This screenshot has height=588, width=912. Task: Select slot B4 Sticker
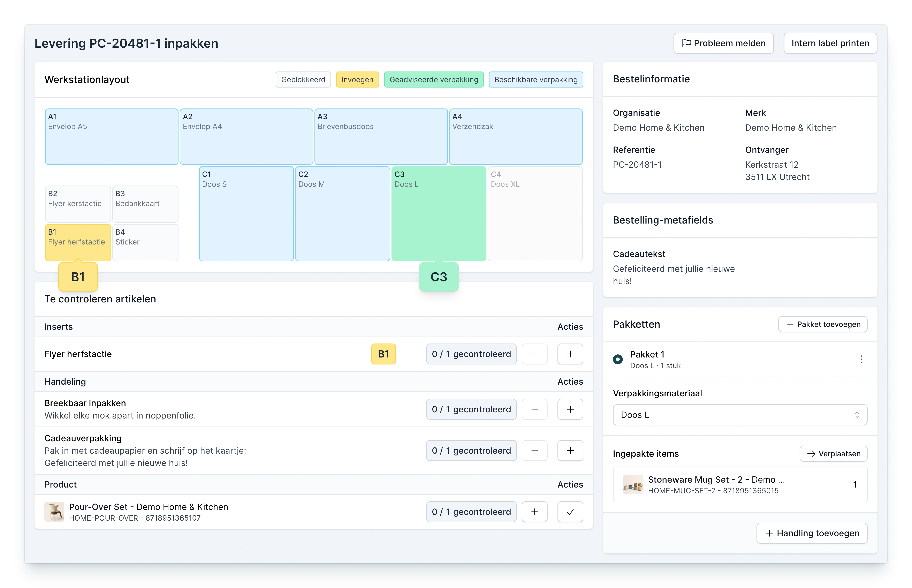[145, 242]
